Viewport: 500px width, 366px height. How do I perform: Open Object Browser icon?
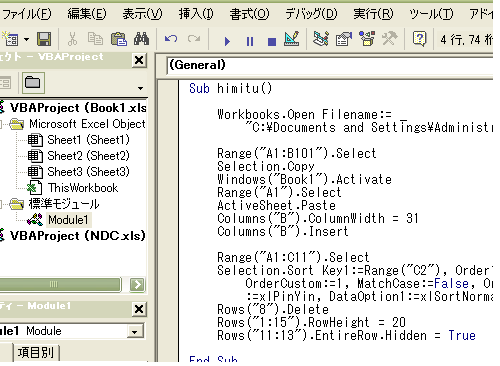click(x=367, y=39)
